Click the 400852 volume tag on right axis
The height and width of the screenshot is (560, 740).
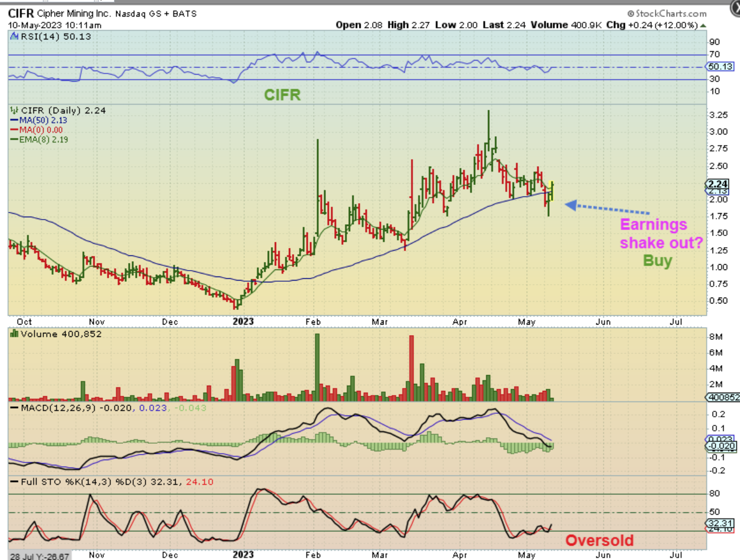(x=723, y=397)
